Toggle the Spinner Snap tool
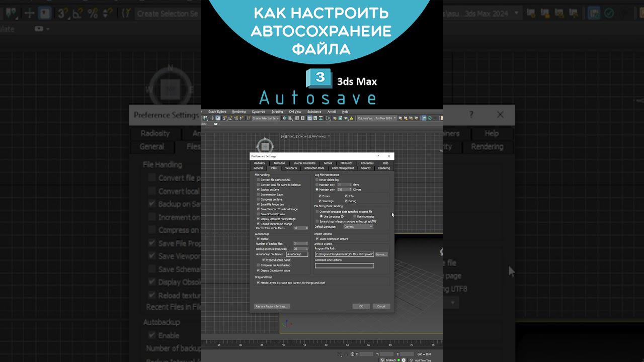Viewport: 644px width, 362px height. tap(242, 118)
